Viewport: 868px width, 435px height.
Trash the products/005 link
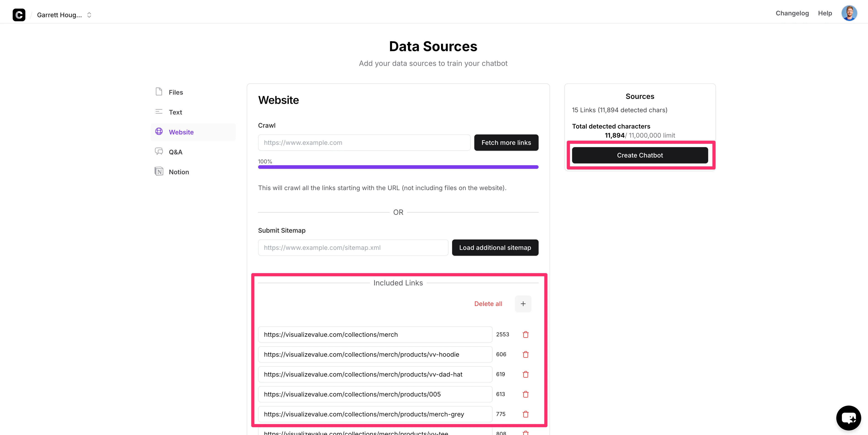[525, 394]
